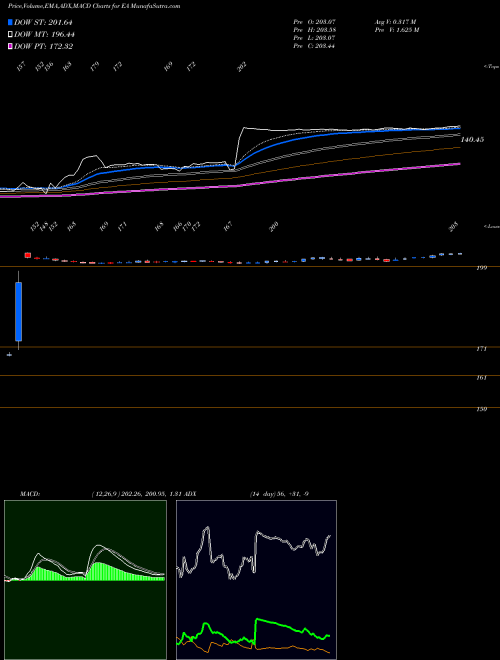
Task: Click the chart title mentioning MunafaSutra.com
Action: [x=94, y=6]
